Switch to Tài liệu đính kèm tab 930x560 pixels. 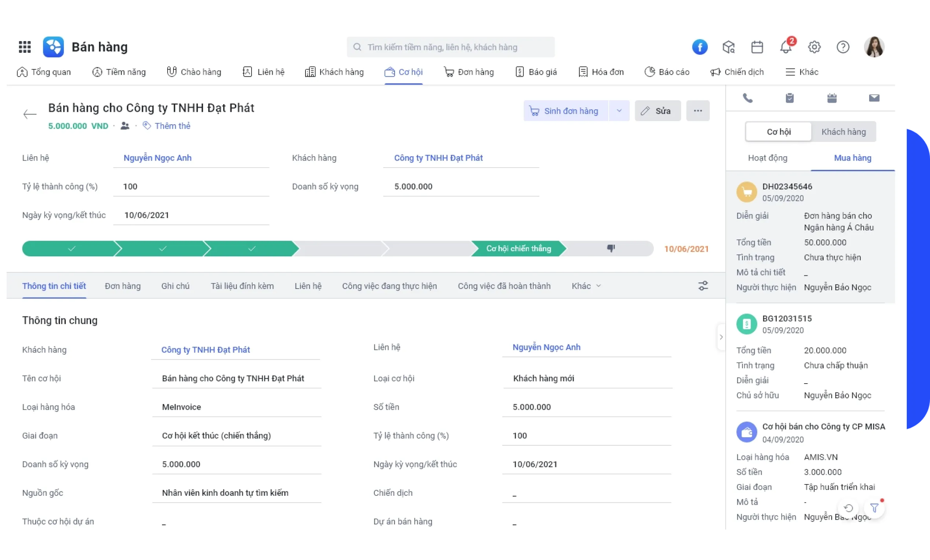click(x=242, y=286)
